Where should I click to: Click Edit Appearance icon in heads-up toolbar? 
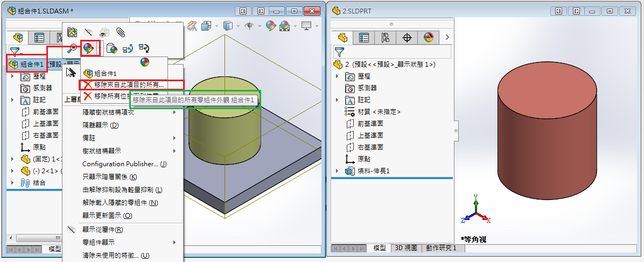(x=271, y=26)
